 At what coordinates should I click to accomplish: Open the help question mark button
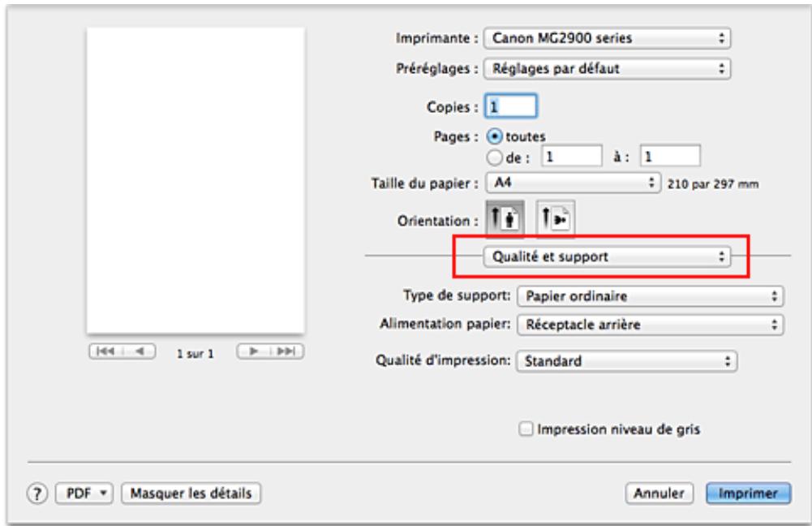(x=37, y=494)
